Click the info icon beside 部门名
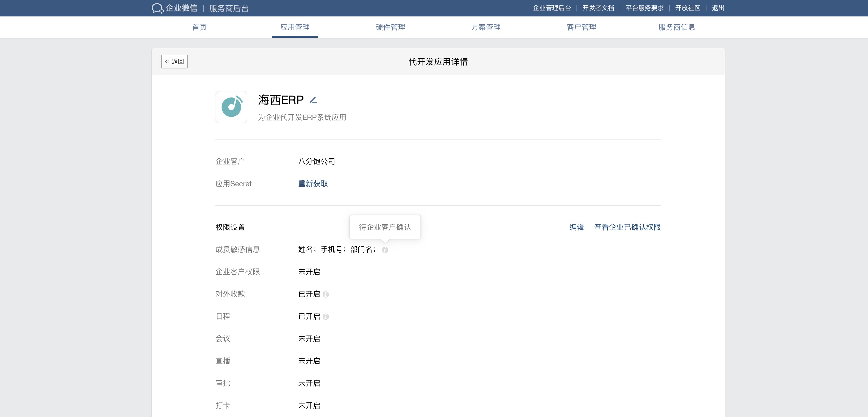 click(x=385, y=250)
